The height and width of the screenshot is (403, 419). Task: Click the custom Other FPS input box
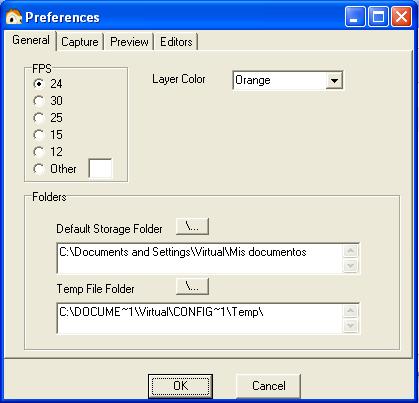[100, 168]
